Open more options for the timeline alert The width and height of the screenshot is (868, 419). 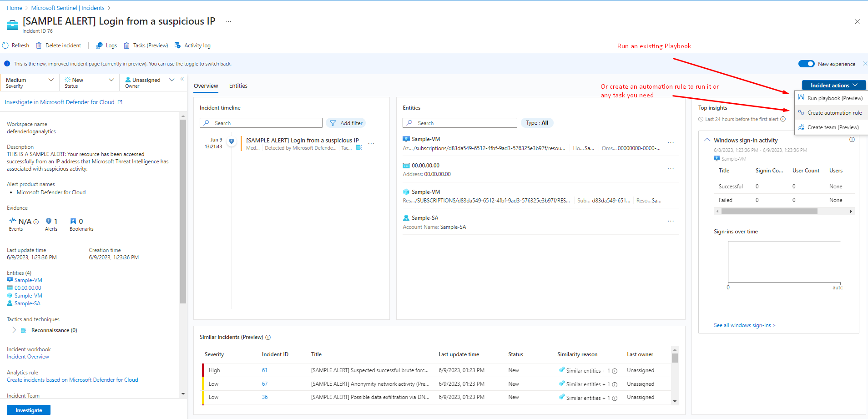371,143
